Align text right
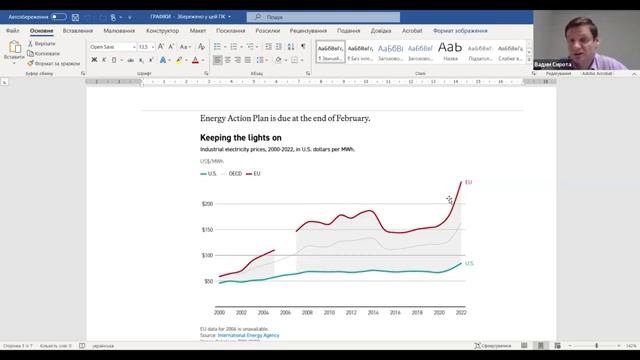This screenshot has height=360, width=640. 238,60
